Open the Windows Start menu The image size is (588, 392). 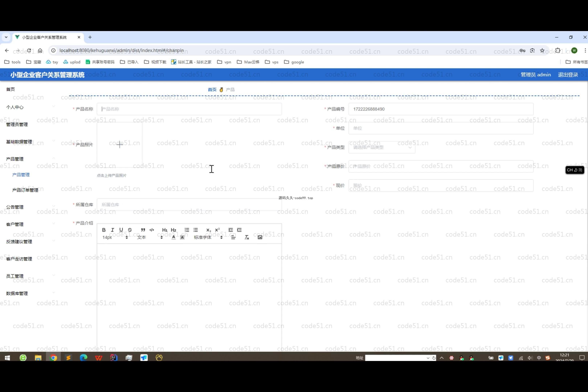(7, 358)
